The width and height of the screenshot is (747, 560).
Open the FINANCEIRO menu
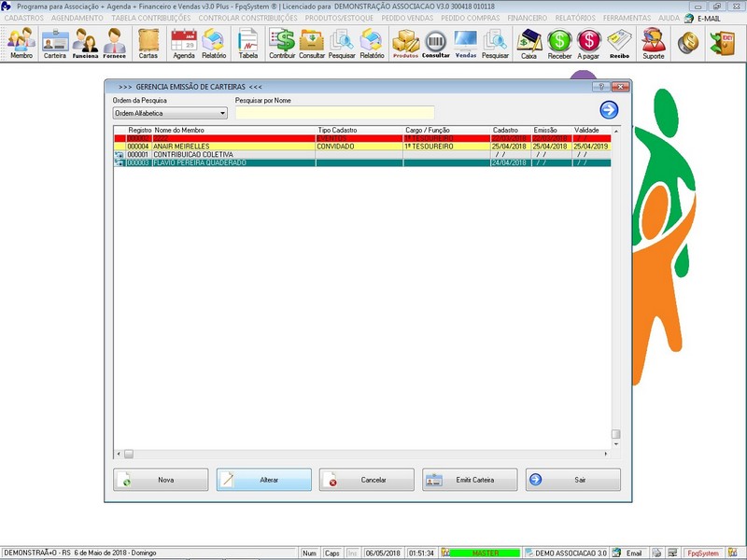[x=528, y=18]
